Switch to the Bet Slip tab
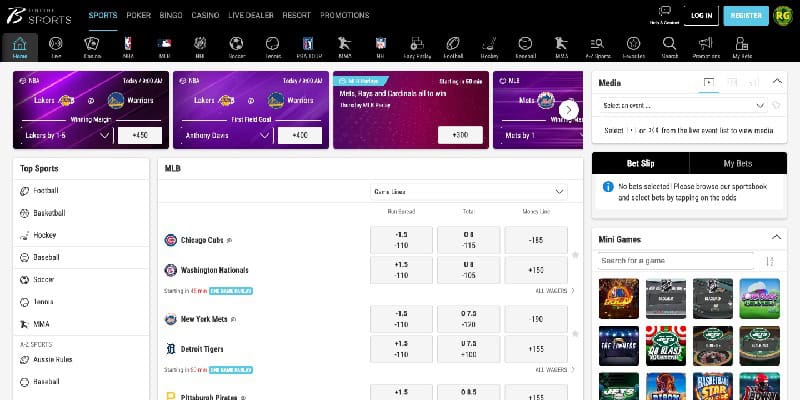 pyautogui.click(x=640, y=163)
